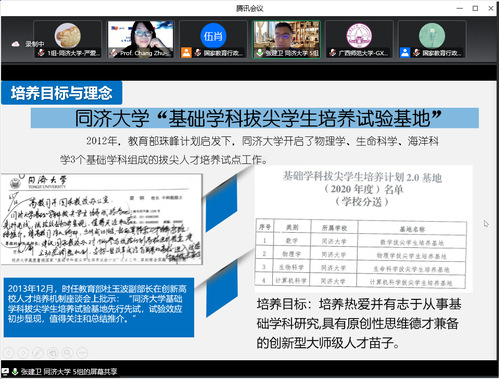Click the magnifier zoom icon in slideshow controls
The height and width of the screenshot is (379, 499).
[67, 352]
